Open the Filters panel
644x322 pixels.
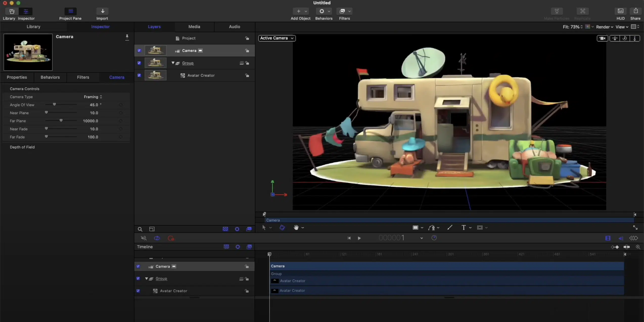coord(83,77)
